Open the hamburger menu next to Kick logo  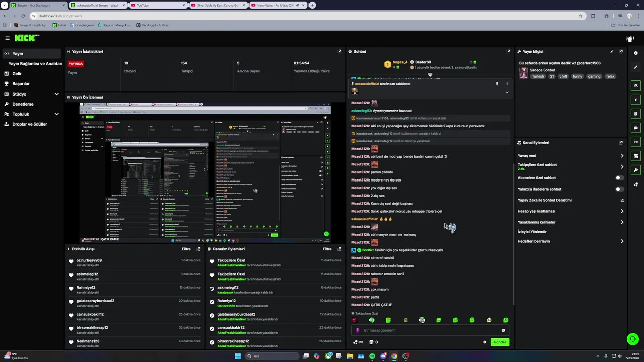coord(7,38)
